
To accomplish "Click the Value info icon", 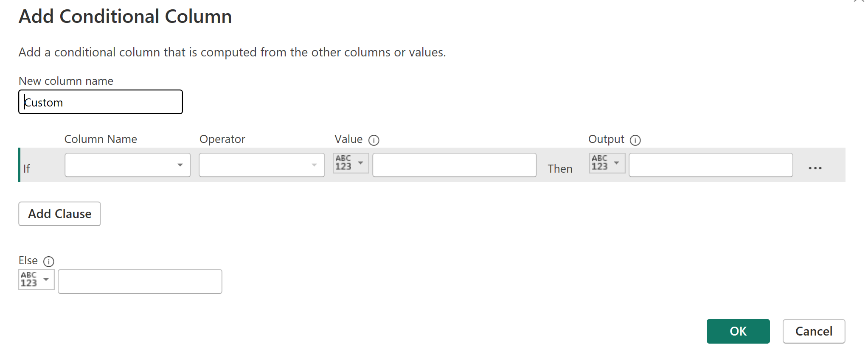I will coord(374,140).
